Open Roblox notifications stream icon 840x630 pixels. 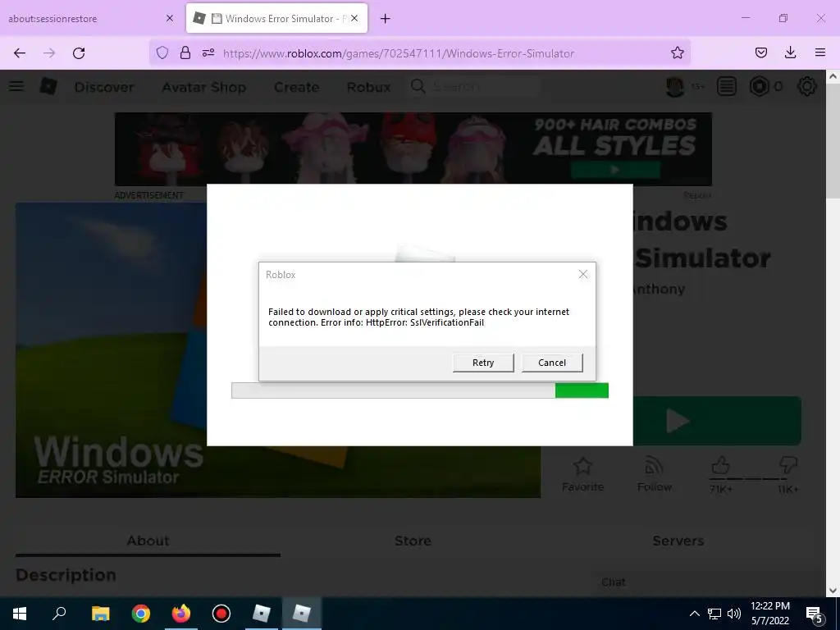pyautogui.click(x=727, y=86)
